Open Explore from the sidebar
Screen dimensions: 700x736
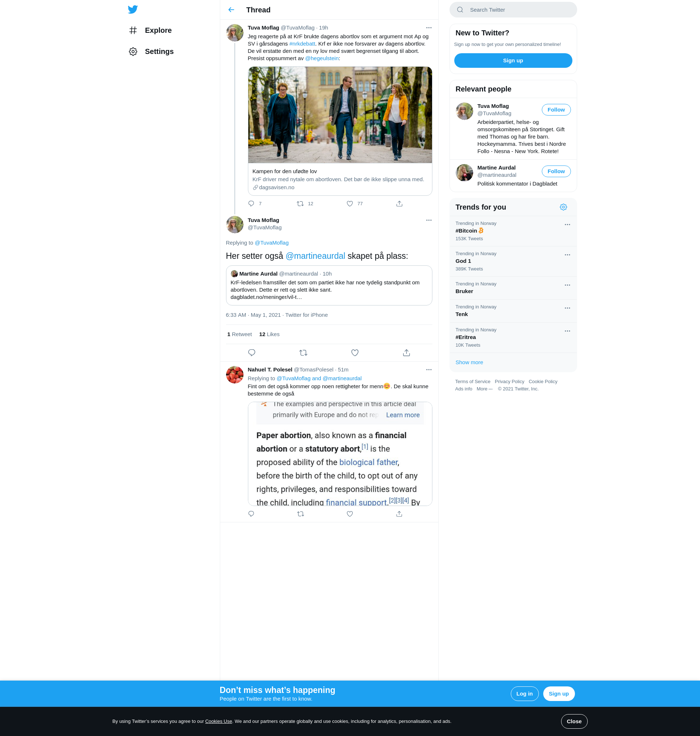150,30
